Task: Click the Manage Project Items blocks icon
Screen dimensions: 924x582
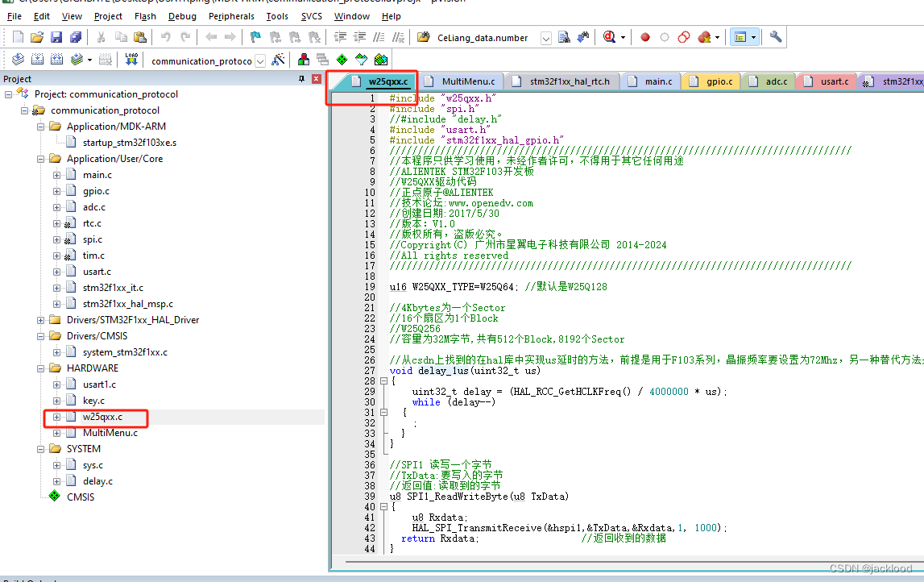Action: pos(304,60)
